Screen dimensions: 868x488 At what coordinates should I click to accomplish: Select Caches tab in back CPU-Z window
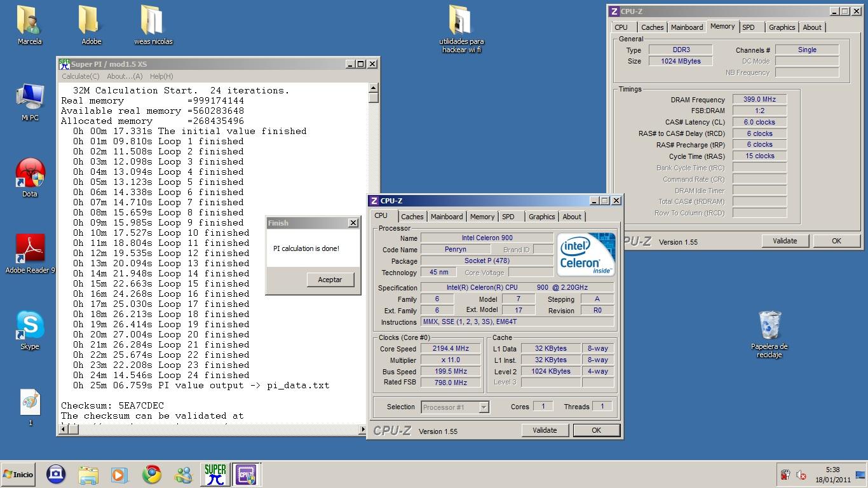(x=652, y=27)
